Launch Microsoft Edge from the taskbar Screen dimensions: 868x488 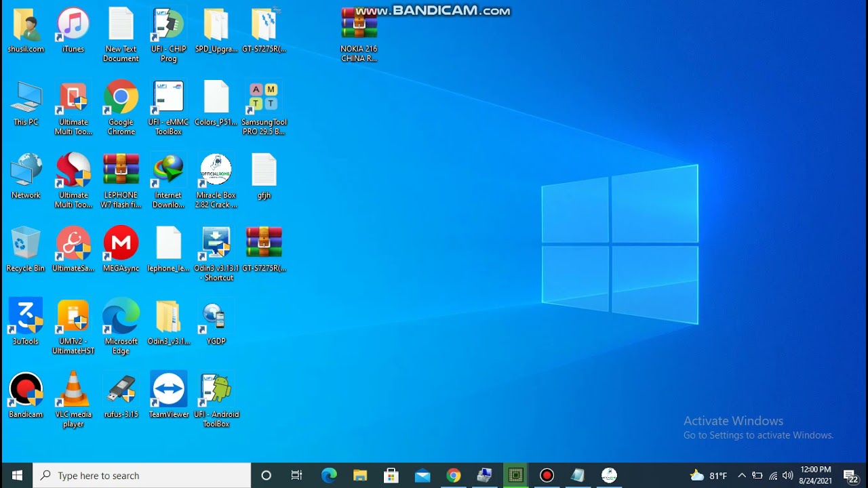(x=329, y=475)
